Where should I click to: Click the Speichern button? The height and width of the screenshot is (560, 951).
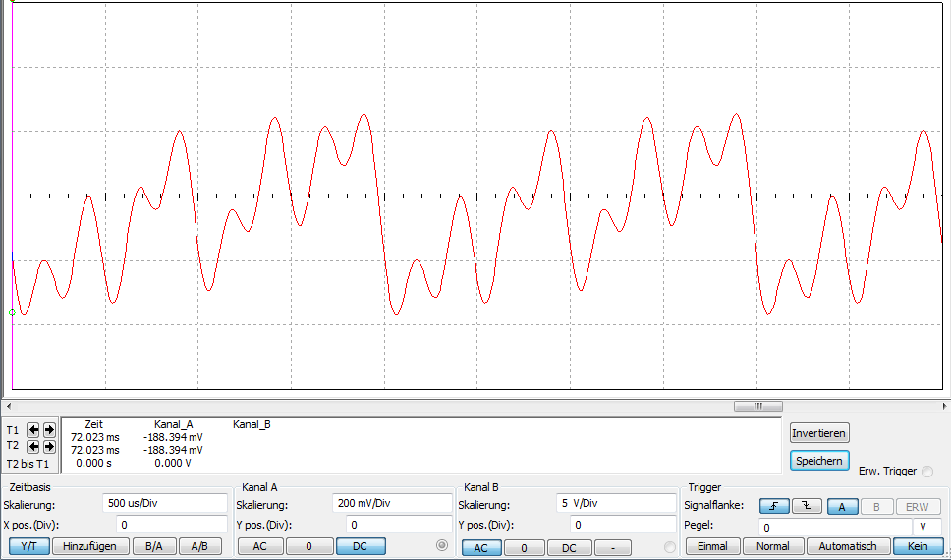[818, 461]
